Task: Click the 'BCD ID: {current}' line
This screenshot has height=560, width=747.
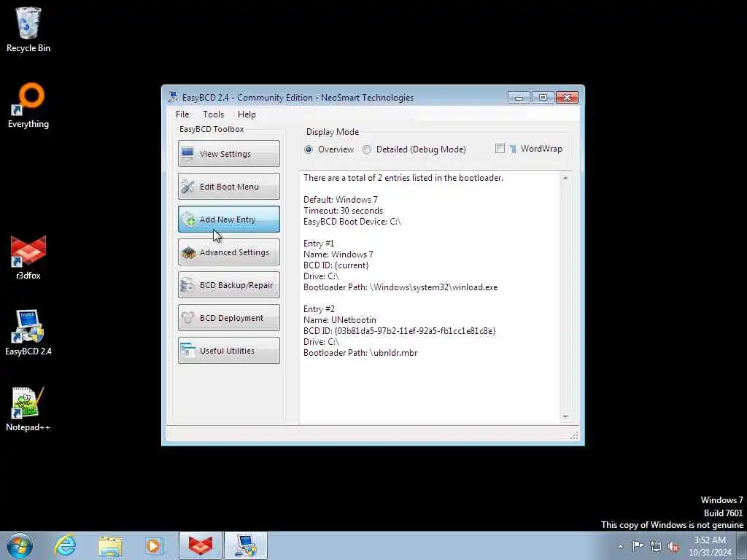Action: [336, 265]
